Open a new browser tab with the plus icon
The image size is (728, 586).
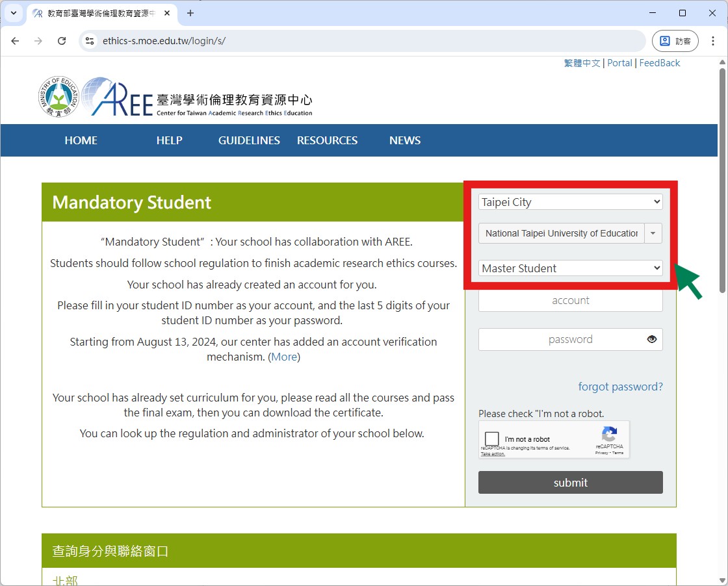(188, 13)
